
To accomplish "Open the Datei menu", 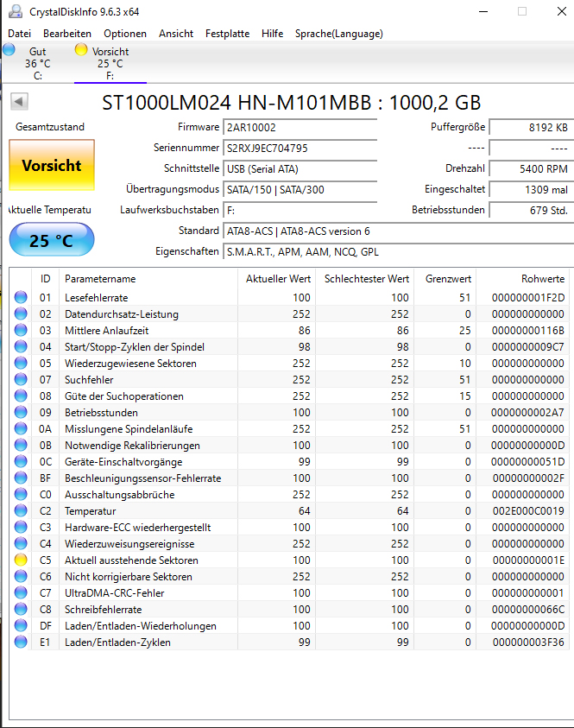I will 20,34.
